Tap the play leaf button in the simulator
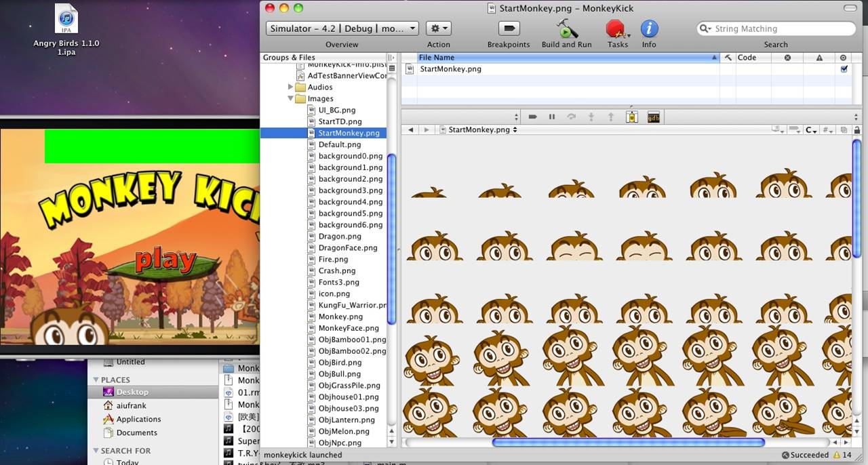This screenshot has width=868, height=465. click(x=165, y=261)
